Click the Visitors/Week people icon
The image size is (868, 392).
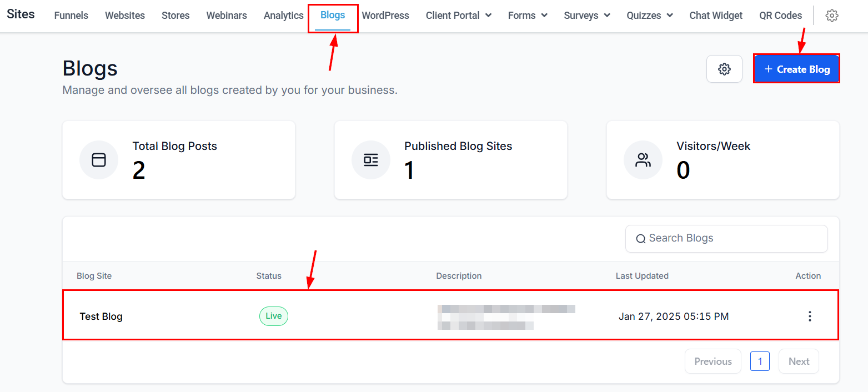[x=643, y=160]
